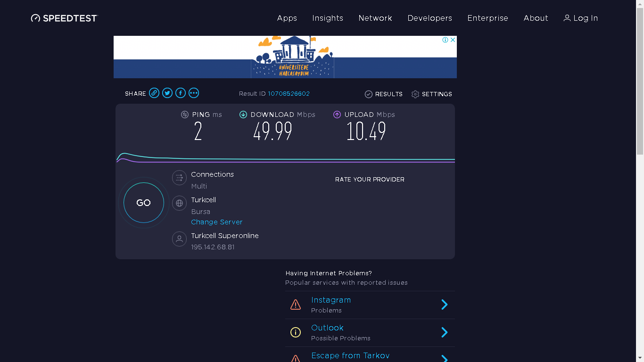
Task: Click the Turkcell Superonline provider name
Action: click(225, 236)
